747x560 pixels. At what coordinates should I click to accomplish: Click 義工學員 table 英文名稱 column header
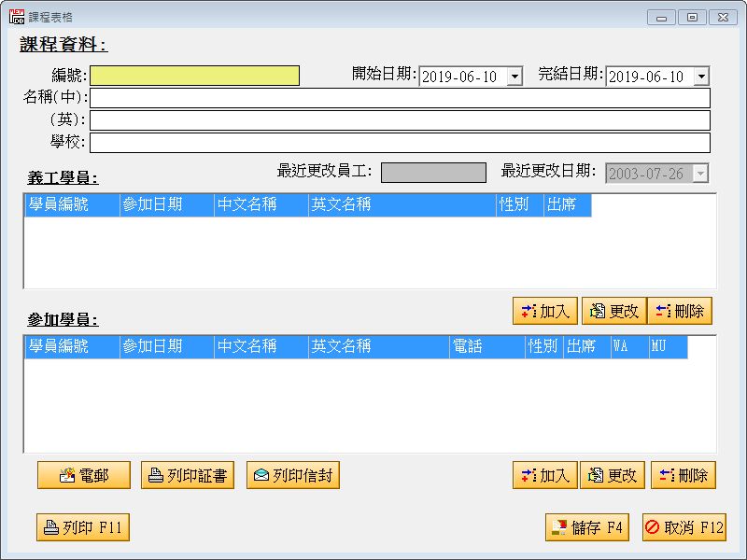coord(402,204)
